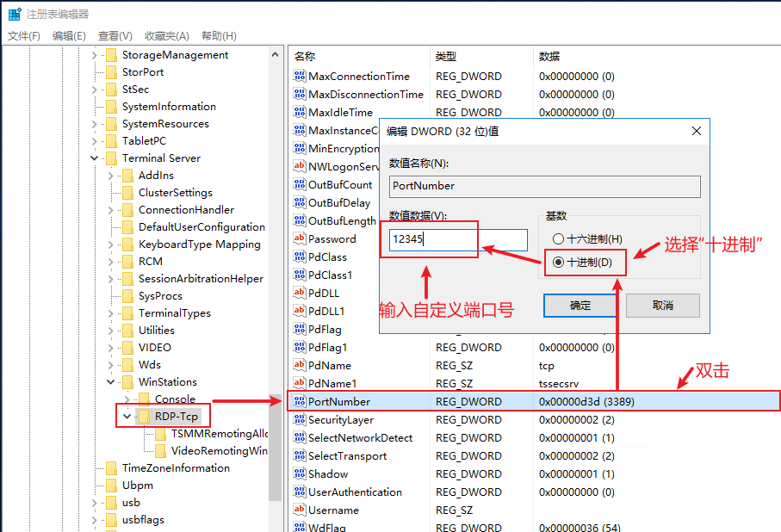The width and height of the screenshot is (781, 532).
Task: Select the decimal (十进制) radio button
Action: tap(558, 262)
